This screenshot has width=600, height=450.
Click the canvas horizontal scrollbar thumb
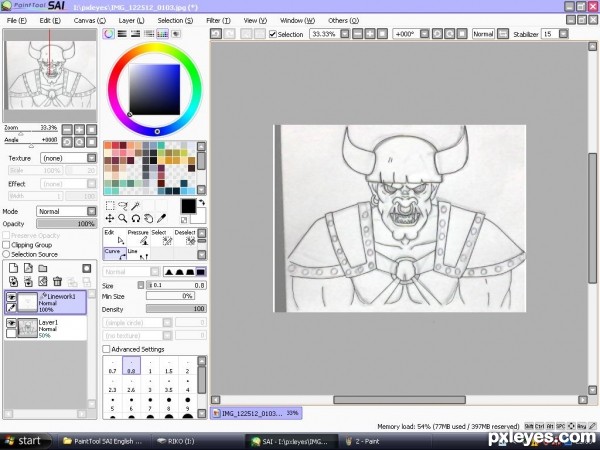pos(399,400)
